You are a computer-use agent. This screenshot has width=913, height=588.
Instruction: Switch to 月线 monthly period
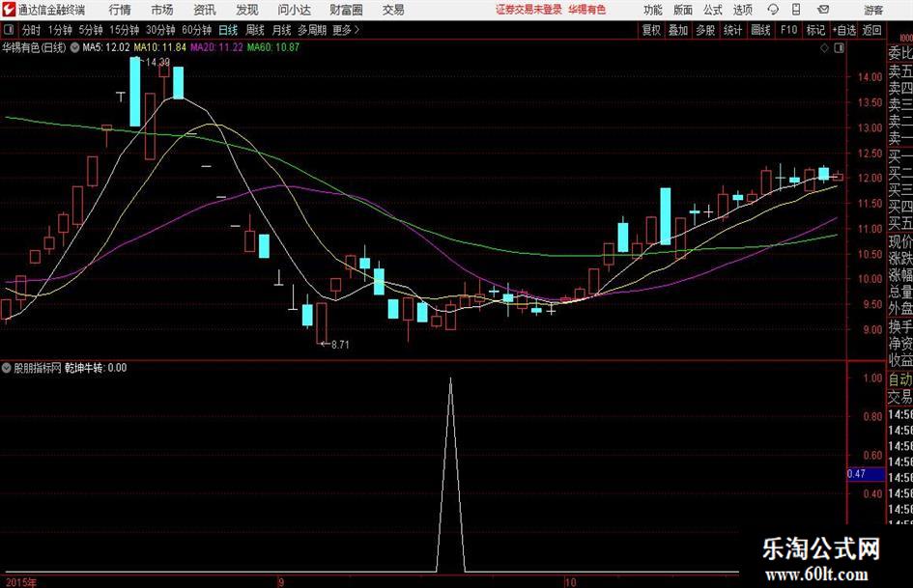(x=281, y=30)
